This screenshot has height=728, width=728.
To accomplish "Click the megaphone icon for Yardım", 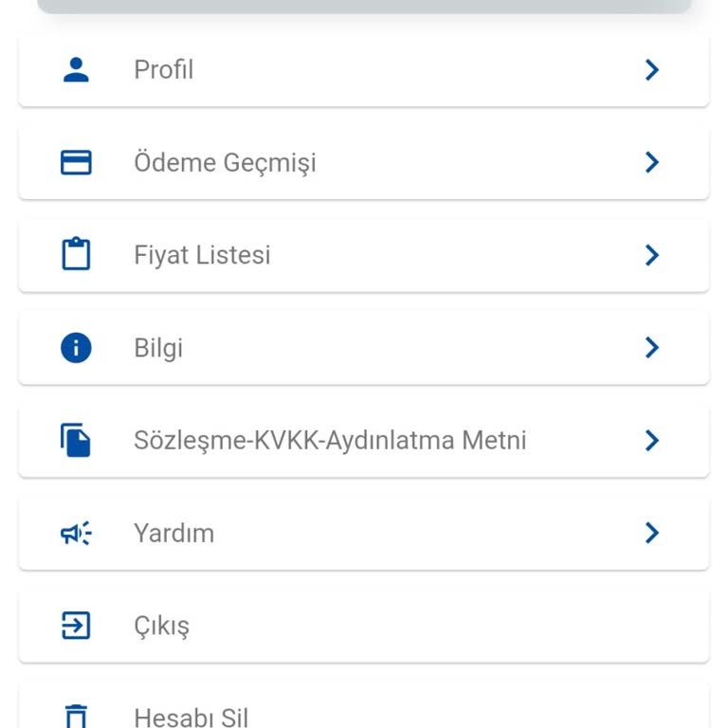I will 76,534.
